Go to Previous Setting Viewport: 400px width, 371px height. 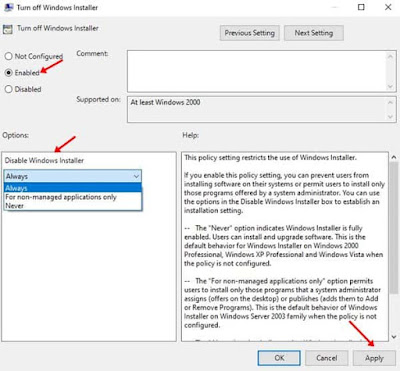249,33
